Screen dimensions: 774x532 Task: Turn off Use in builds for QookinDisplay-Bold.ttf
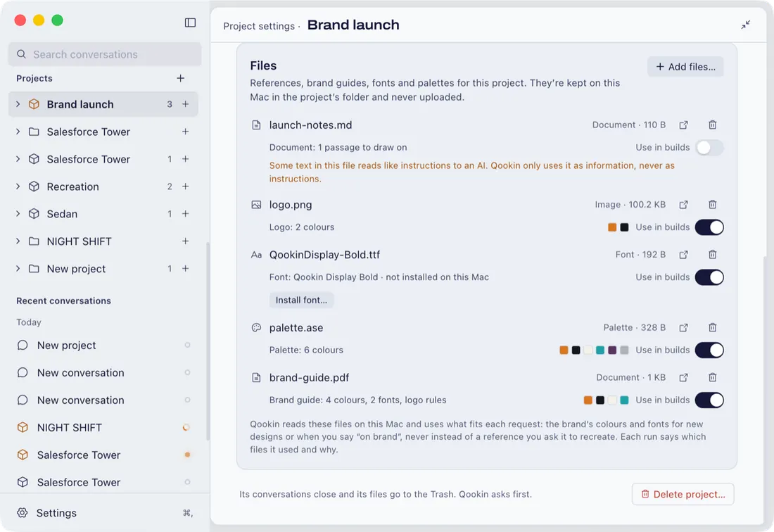point(709,277)
